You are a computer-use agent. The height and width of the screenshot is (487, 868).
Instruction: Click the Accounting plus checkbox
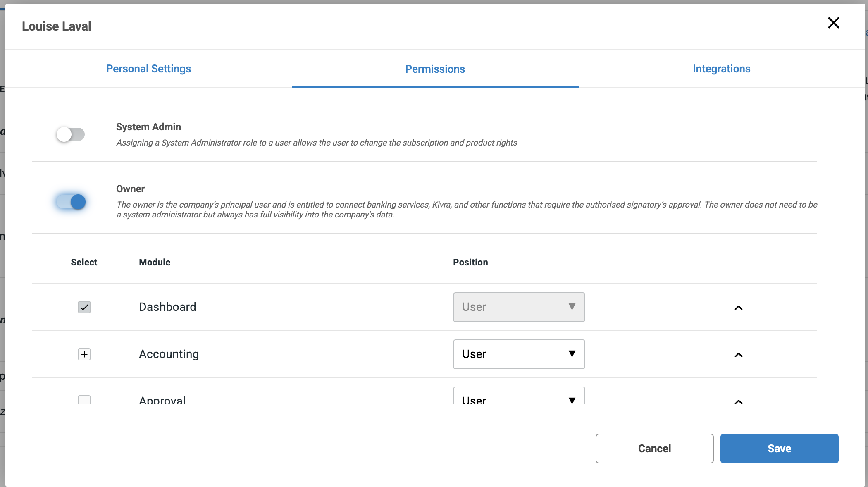[x=84, y=354]
